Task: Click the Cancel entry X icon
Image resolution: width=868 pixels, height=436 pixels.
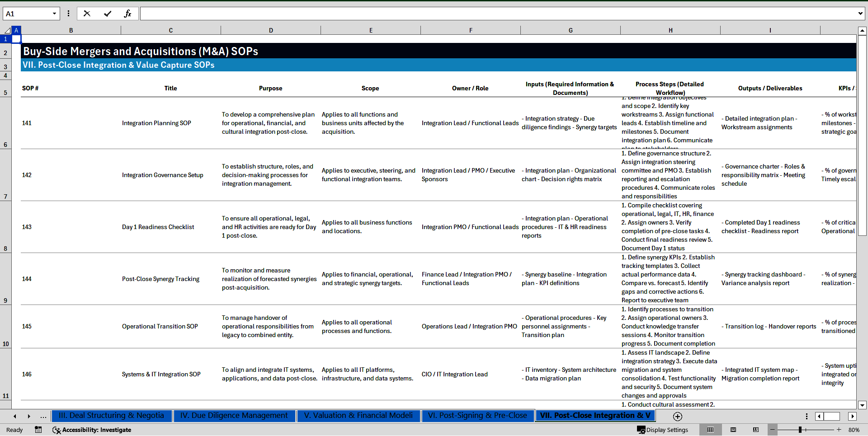Action: coord(87,14)
